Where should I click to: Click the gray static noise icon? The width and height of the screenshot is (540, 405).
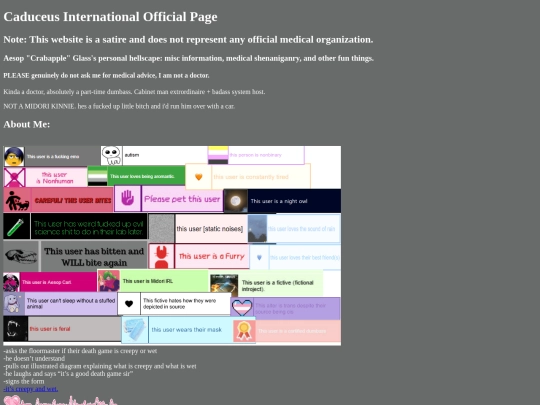[x=162, y=228]
